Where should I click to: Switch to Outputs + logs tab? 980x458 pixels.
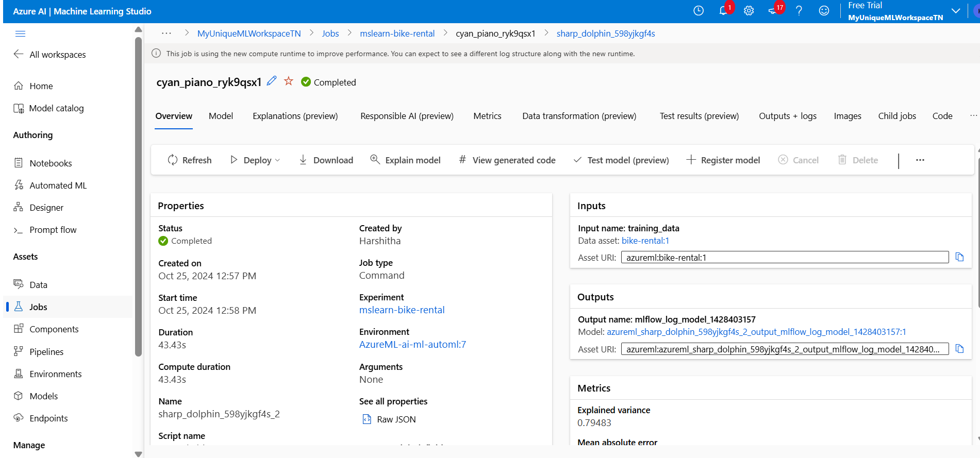click(788, 116)
